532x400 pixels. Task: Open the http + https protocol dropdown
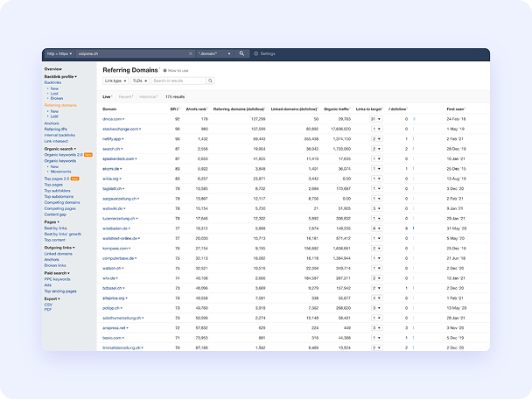(59, 53)
